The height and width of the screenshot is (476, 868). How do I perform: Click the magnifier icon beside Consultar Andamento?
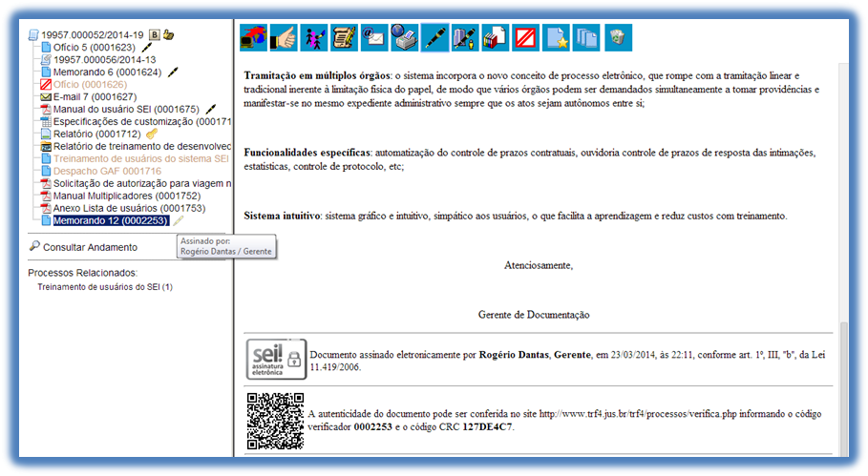[x=34, y=246]
